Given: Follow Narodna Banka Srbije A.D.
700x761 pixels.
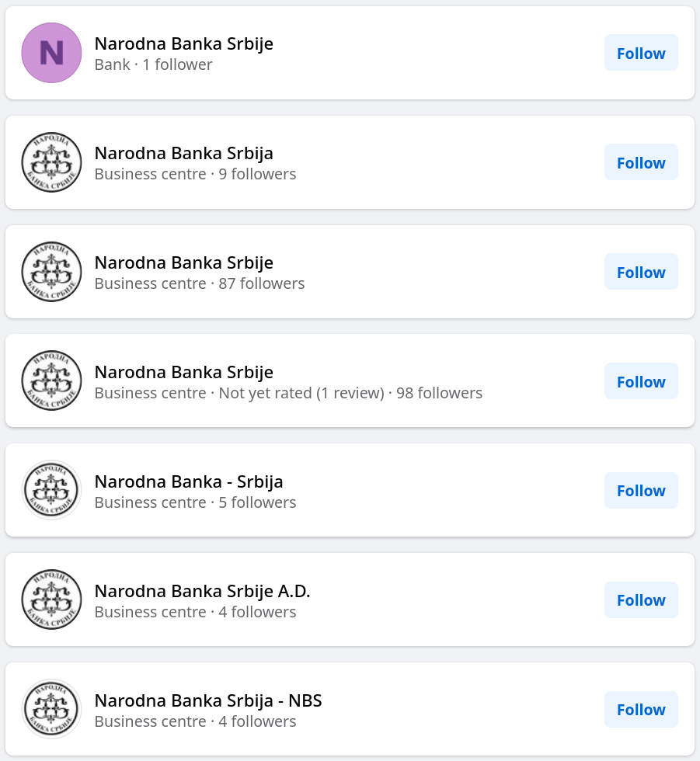Looking at the screenshot, I should point(641,599).
